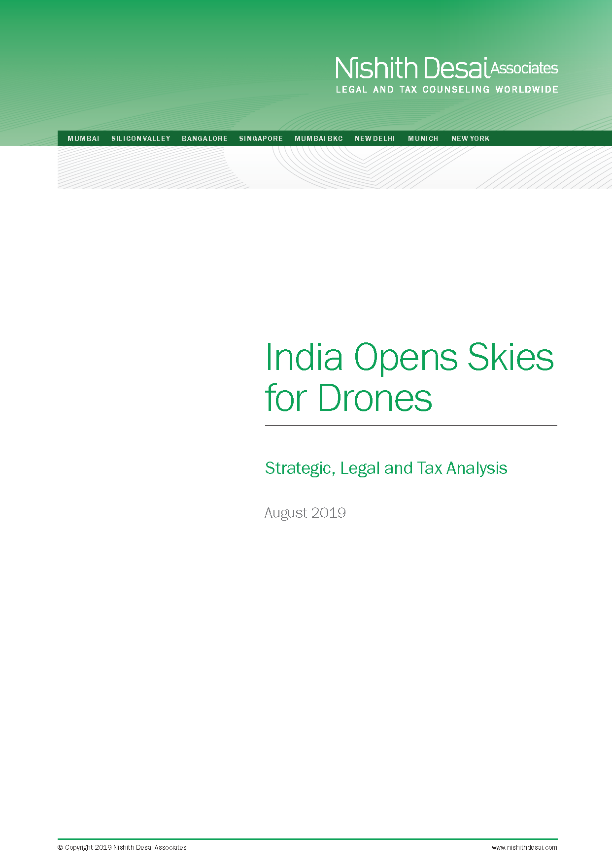Click the title 'India Opens Skies for Drones'
This screenshot has width=612, height=868.
[409, 377]
